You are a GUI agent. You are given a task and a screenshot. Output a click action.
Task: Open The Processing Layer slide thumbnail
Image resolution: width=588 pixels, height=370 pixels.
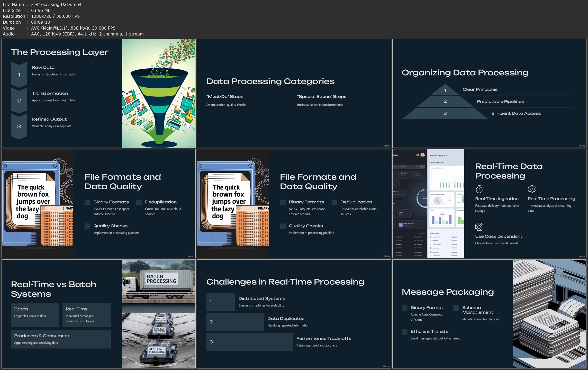98,93
